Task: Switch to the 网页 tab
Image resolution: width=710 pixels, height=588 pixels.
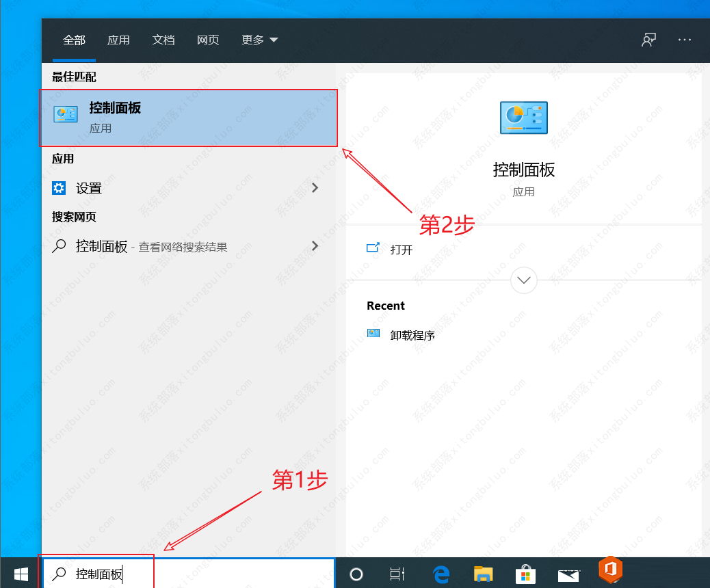Action: click(208, 40)
